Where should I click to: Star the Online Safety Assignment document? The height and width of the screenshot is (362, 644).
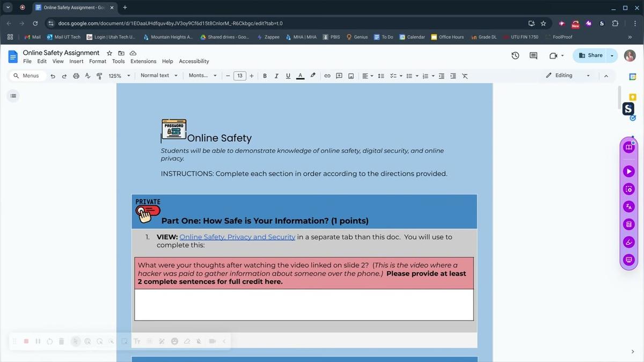coord(109,53)
